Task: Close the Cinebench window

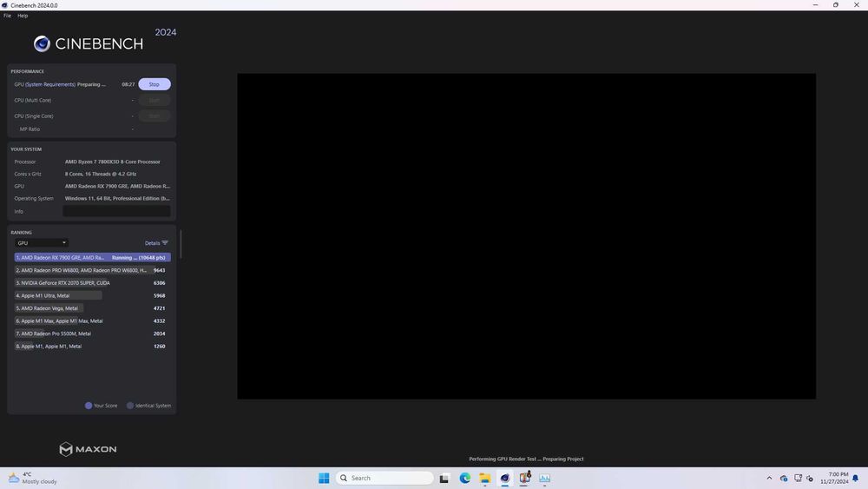Action: point(857,5)
